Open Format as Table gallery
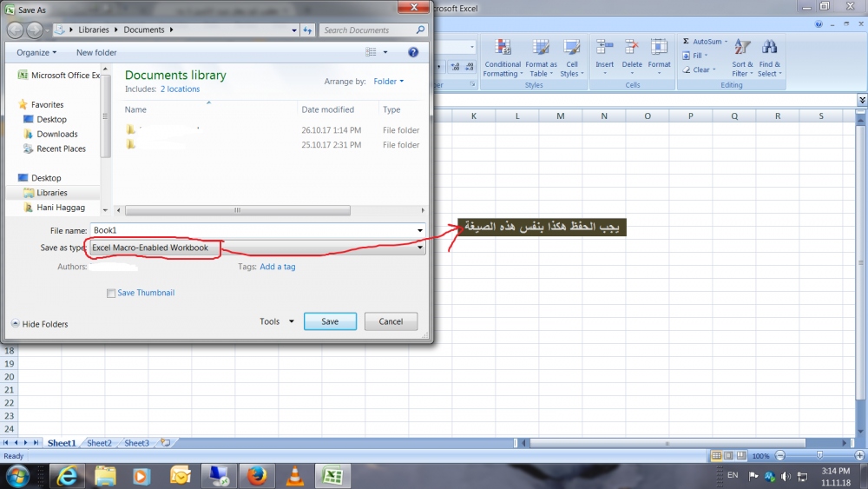The height and width of the screenshot is (489, 868). [541, 58]
